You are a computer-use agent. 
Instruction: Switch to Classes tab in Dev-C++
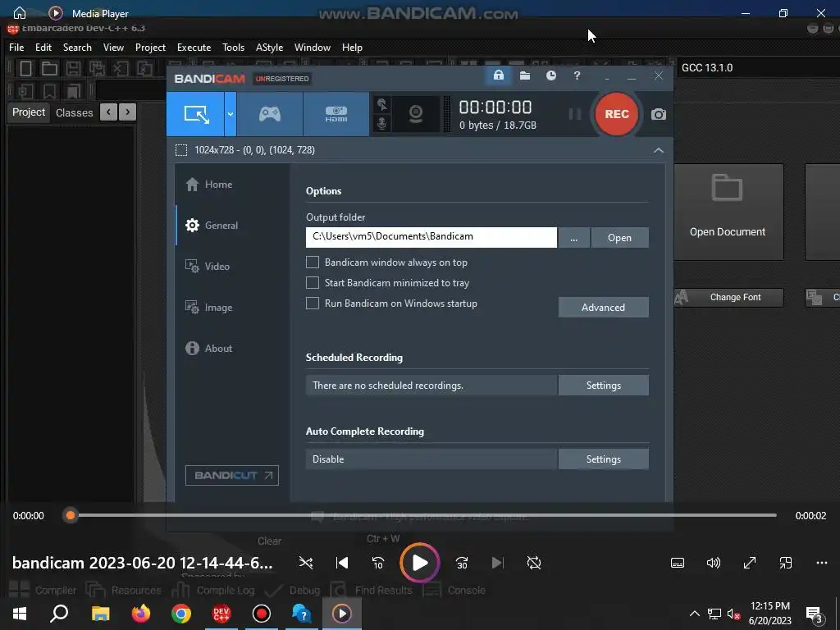(x=75, y=112)
